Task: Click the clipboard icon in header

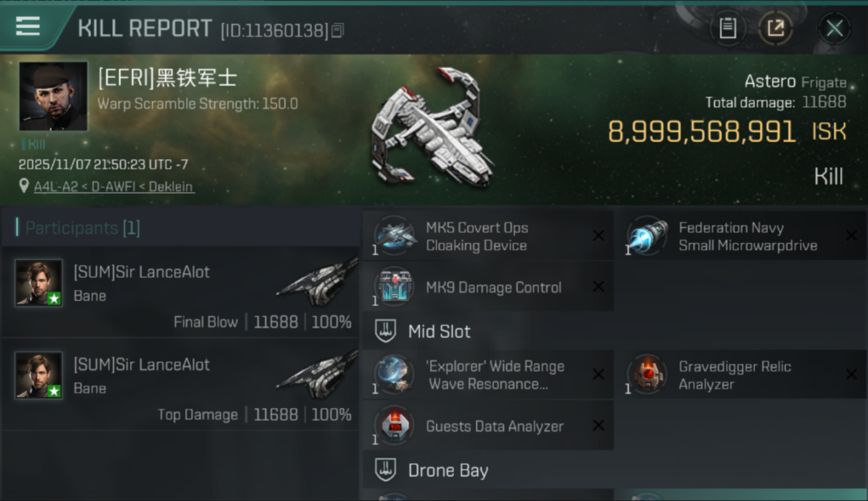Action: (x=728, y=28)
